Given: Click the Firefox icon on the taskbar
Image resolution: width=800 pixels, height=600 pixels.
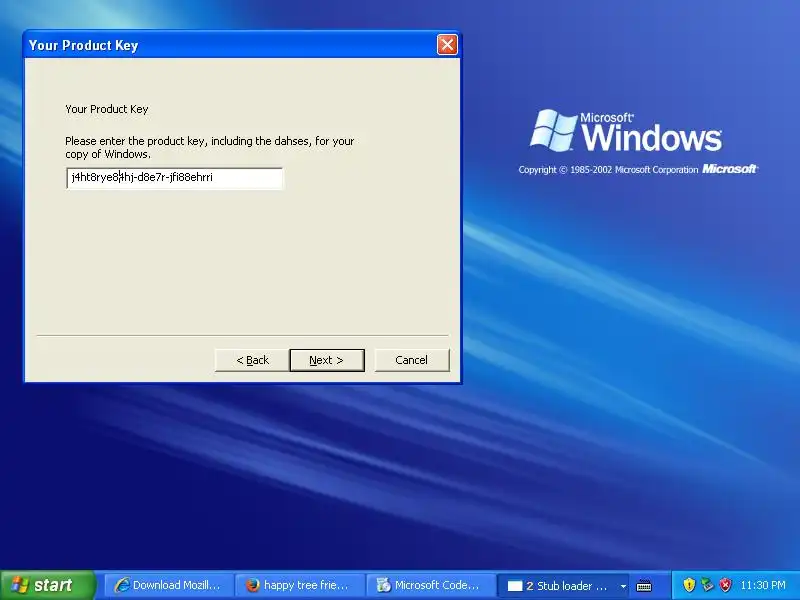Looking at the screenshot, I should coord(253,585).
